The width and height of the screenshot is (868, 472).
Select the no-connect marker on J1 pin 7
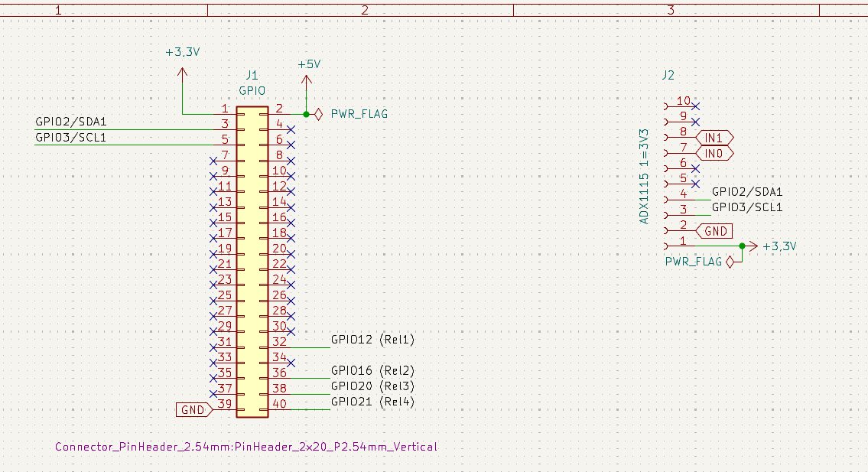[213, 161]
